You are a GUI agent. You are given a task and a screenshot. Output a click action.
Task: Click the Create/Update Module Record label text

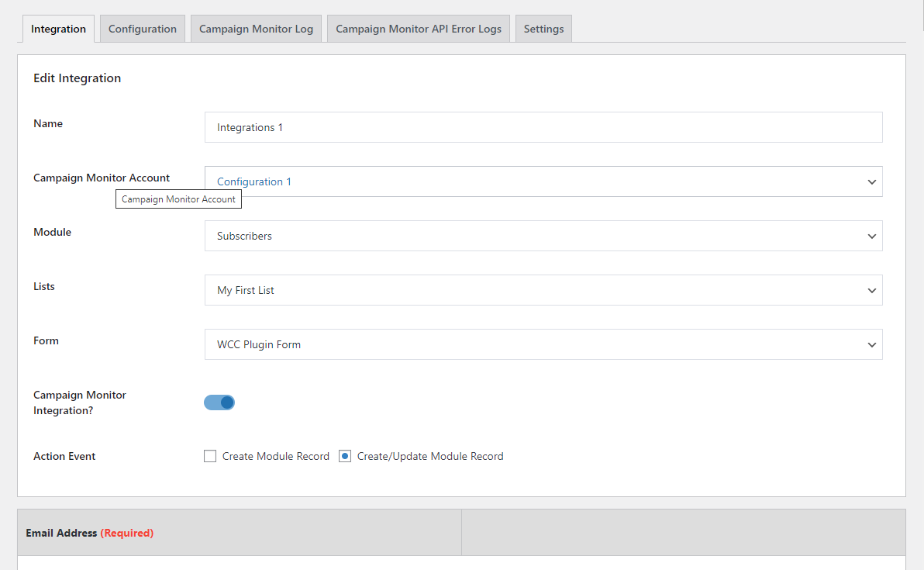click(x=430, y=456)
